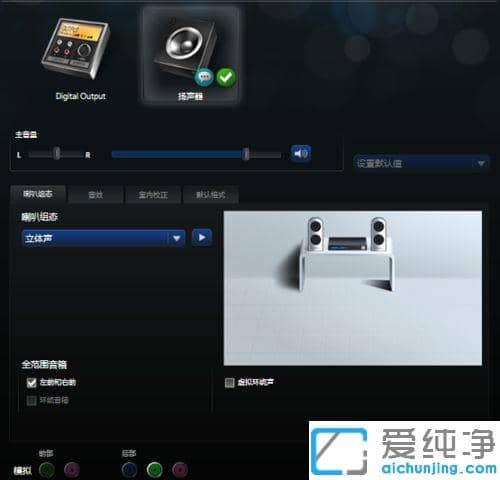This screenshot has height=480, width=500.
Task: Switch to the 室内校正 tab
Action: tap(153, 195)
